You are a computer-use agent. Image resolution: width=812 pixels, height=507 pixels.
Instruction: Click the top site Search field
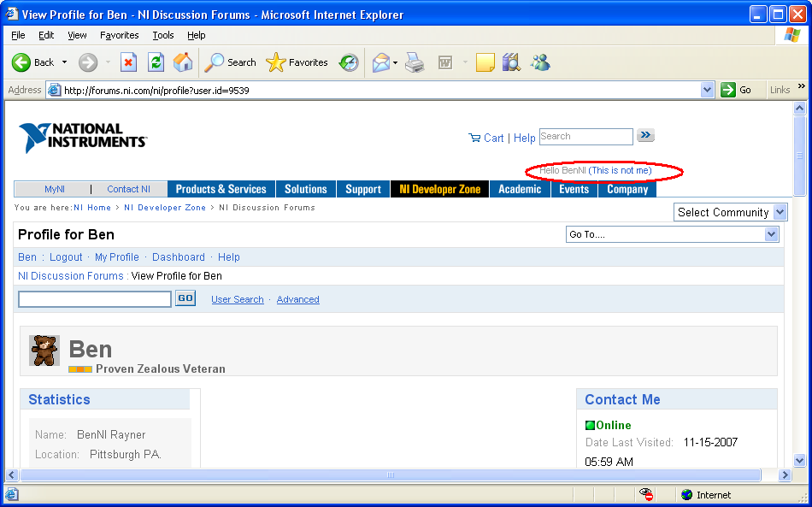(x=585, y=136)
